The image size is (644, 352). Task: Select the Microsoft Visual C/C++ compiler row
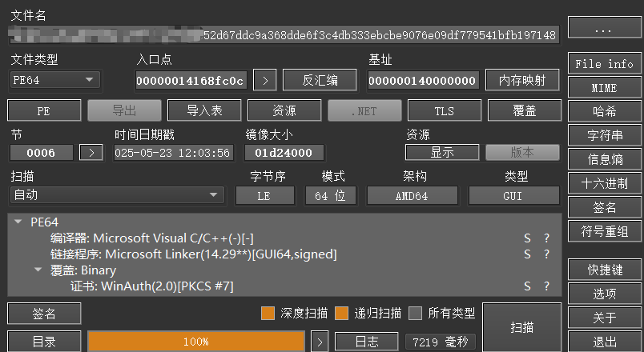click(152, 238)
